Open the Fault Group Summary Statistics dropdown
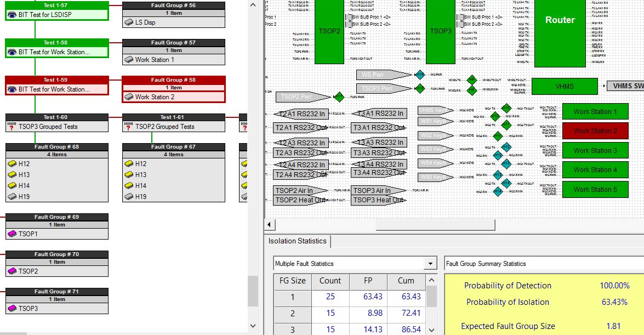The width and height of the screenshot is (644, 335). (x=543, y=264)
